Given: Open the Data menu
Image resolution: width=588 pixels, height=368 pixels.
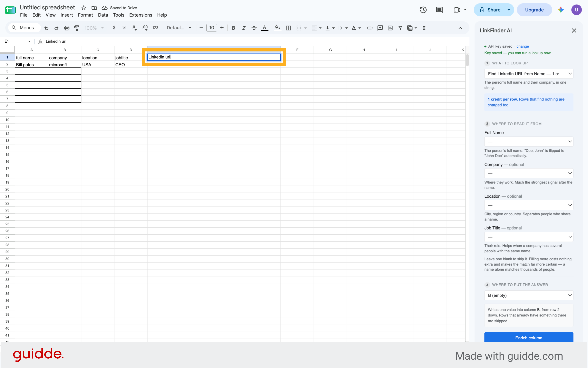Looking at the screenshot, I should pyautogui.click(x=103, y=15).
